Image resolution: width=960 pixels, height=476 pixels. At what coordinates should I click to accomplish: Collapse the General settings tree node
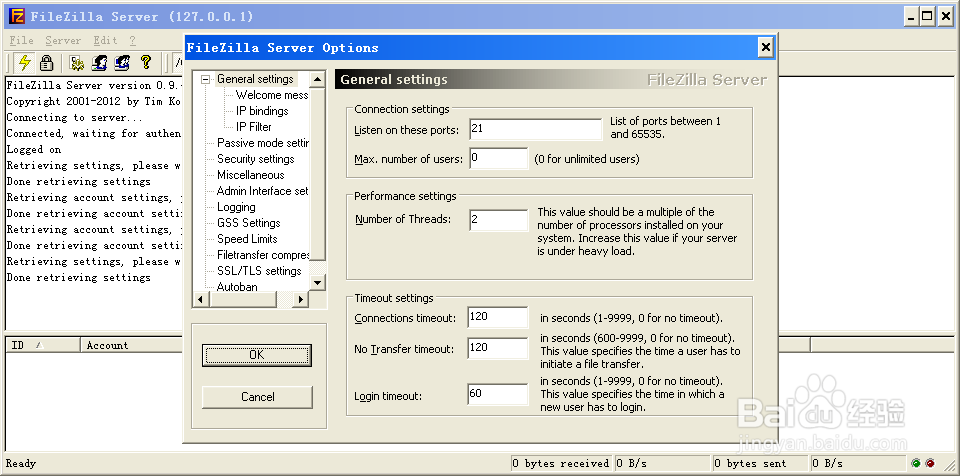tap(205, 79)
